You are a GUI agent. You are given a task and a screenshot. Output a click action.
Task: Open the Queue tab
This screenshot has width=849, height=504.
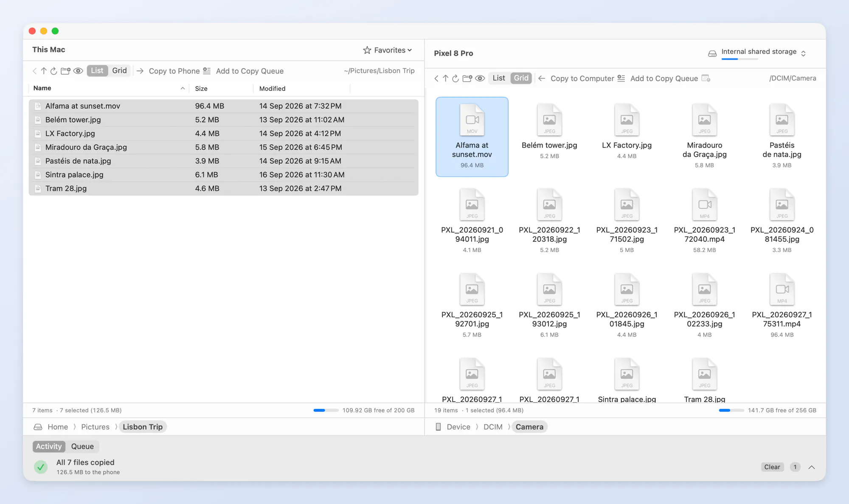pyautogui.click(x=82, y=446)
